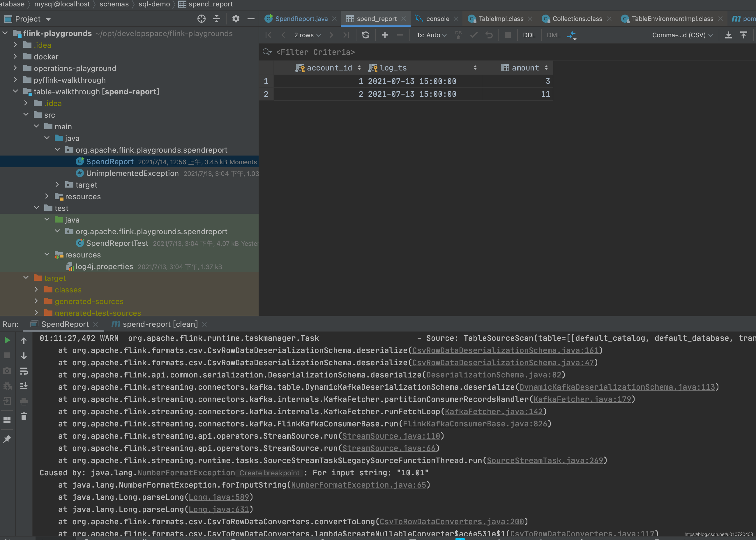Viewport: 756px width, 540px height.
Task: Expand the docker folder in tree
Action: click(x=15, y=57)
